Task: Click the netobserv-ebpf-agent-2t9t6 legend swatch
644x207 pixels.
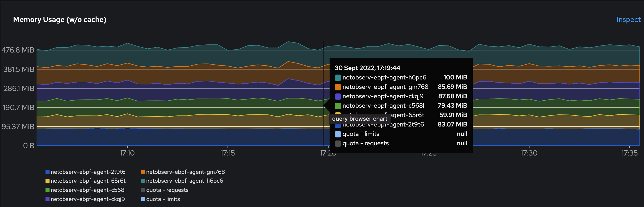Action: pos(48,172)
